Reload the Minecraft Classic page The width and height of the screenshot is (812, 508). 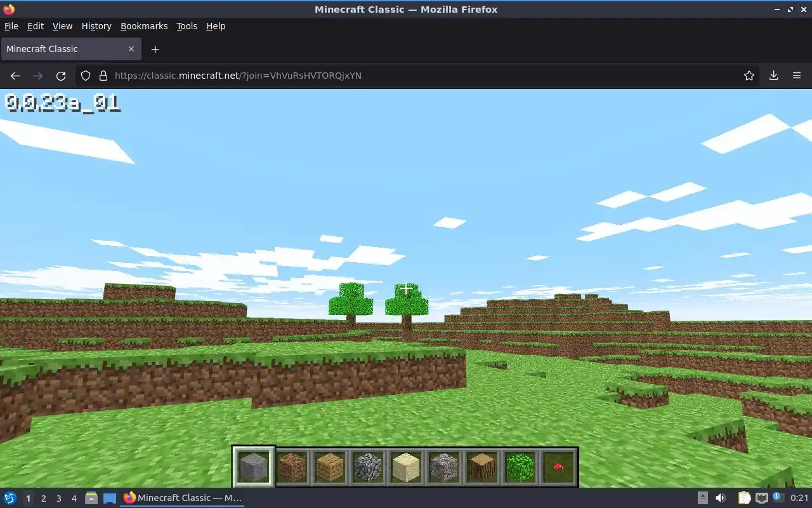tap(61, 76)
